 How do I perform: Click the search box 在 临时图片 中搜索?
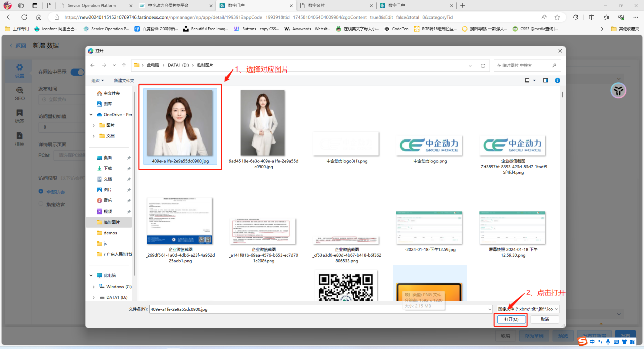tap(527, 65)
